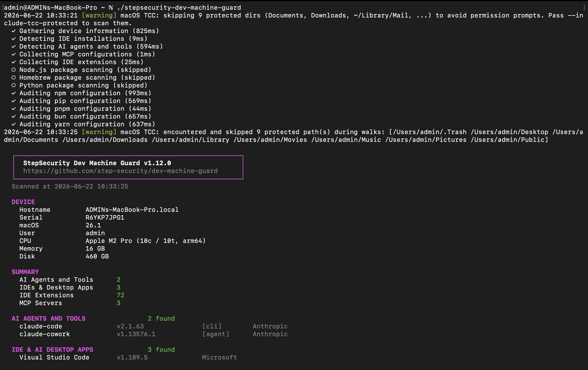This screenshot has height=370, width=588.
Task: Open the dev-machine-guard GitHub URL
Action: point(120,171)
